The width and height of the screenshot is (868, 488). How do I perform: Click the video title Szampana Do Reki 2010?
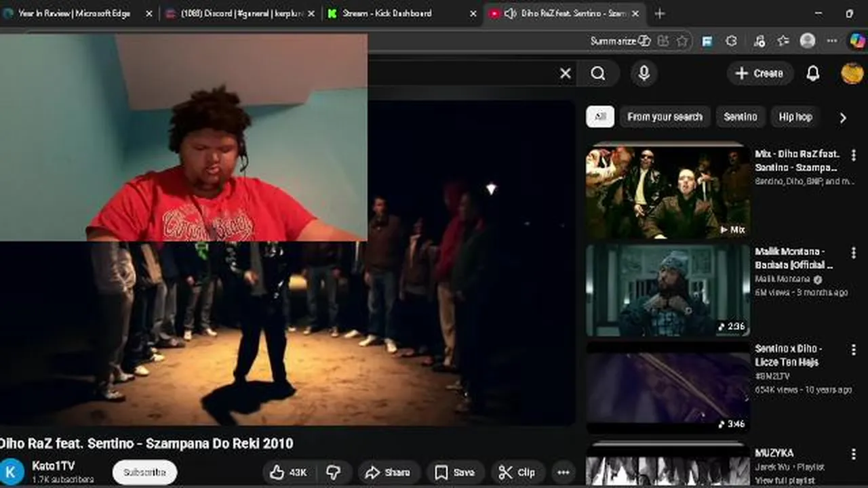tap(146, 444)
